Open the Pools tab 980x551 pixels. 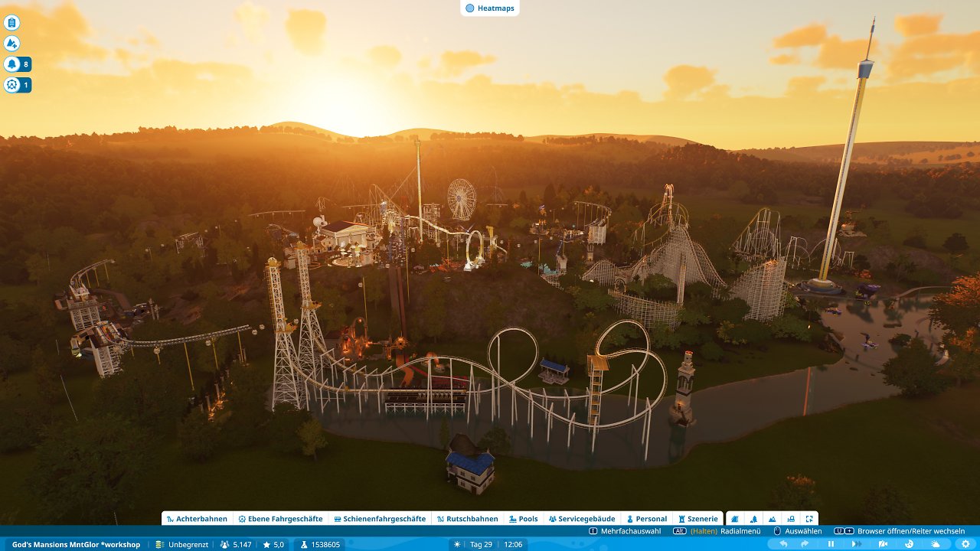[524, 519]
